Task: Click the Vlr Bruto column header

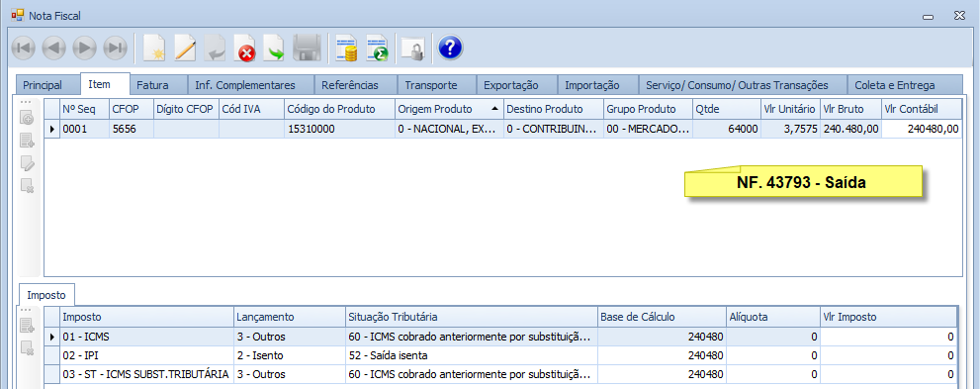Action: [850, 109]
